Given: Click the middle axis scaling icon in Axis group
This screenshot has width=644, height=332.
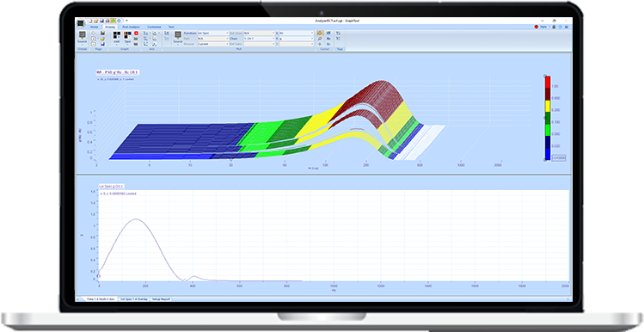Looking at the screenshot, I should (x=145, y=39).
